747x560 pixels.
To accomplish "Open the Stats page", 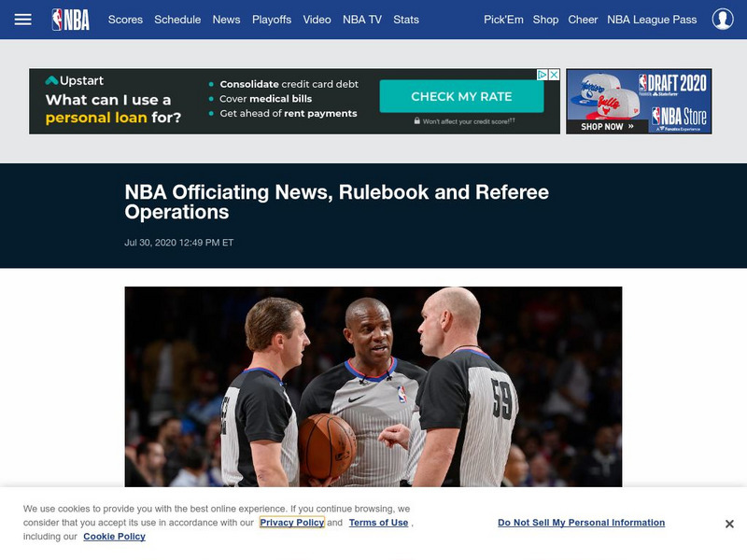I will point(406,20).
